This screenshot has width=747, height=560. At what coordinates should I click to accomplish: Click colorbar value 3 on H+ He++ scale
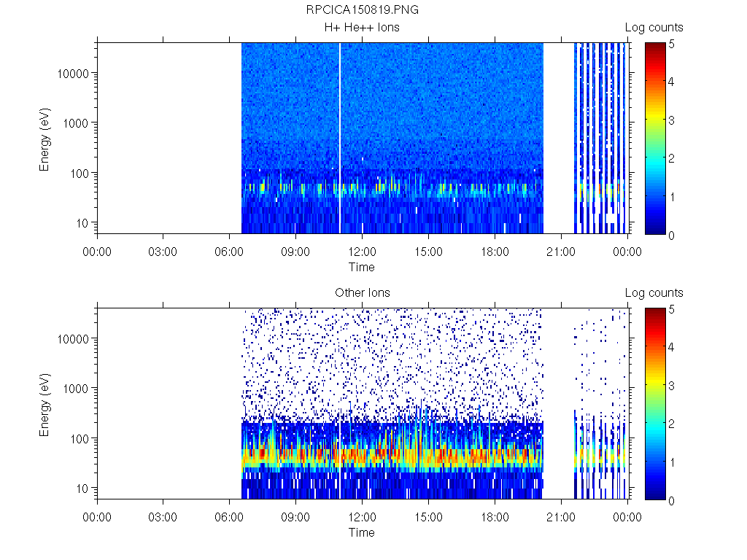pos(672,120)
